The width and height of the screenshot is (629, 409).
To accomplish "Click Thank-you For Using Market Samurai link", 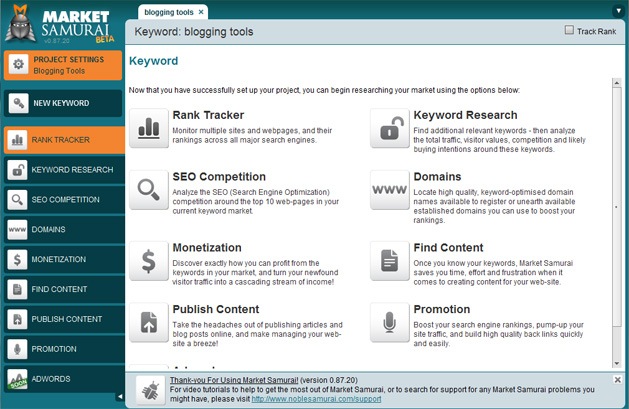I will pyautogui.click(x=234, y=380).
